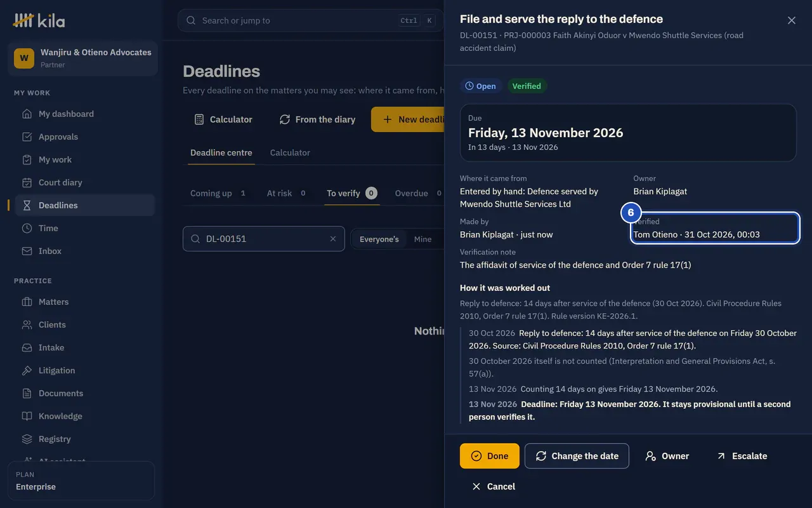The image size is (812, 508).
Task: Click the Kila logo in the sidebar
Action: 39,20
